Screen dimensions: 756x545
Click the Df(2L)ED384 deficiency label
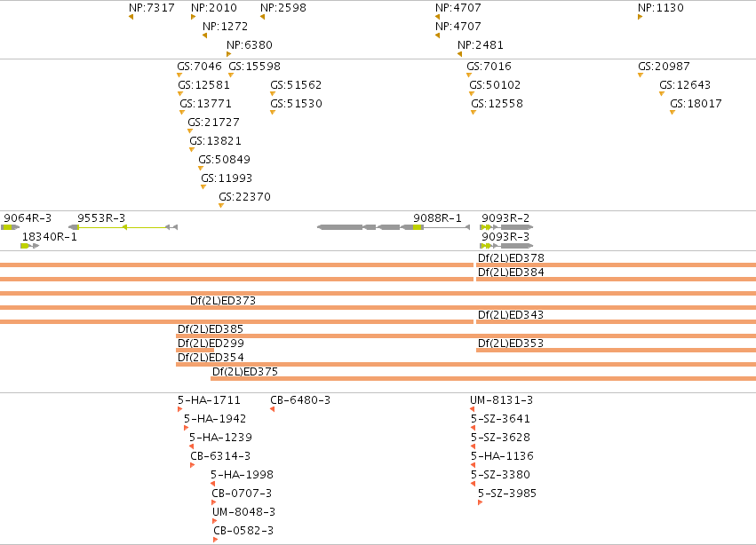(x=511, y=272)
